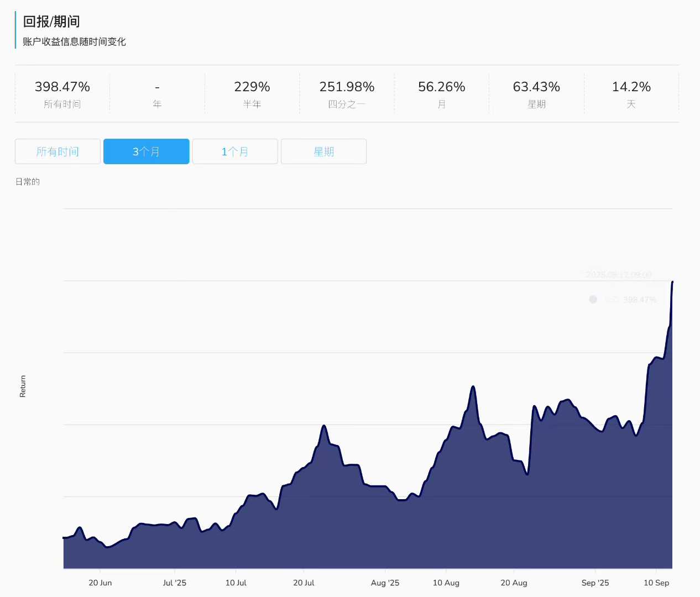Switch to the 3个月 range tab
Screen dimensions: 700x597
pyautogui.click(x=147, y=151)
